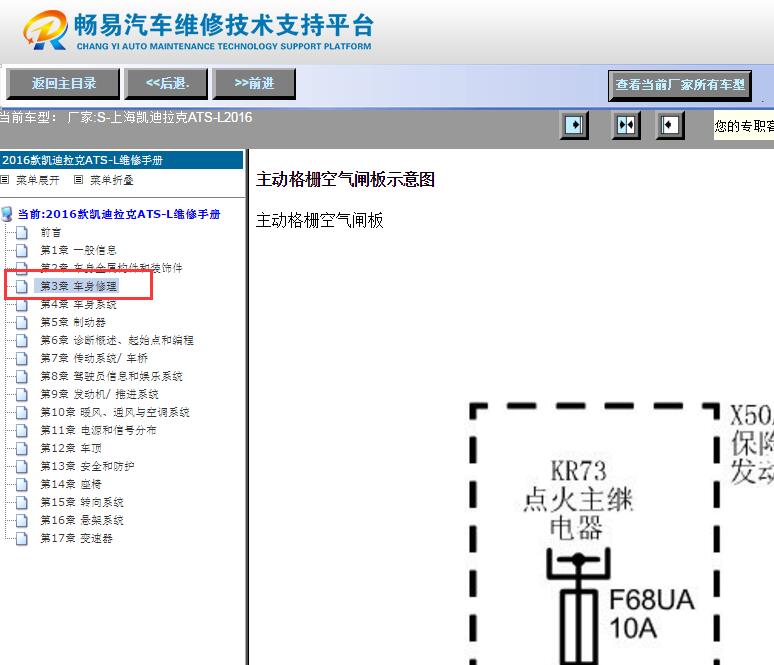Expand all menus with 菜单展开

[x=38, y=180]
